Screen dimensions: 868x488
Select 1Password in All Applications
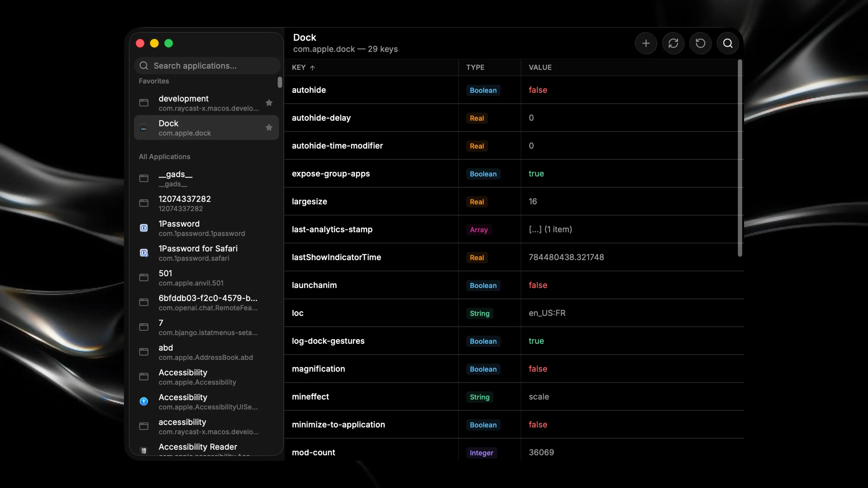pyautogui.click(x=206, y=228)
